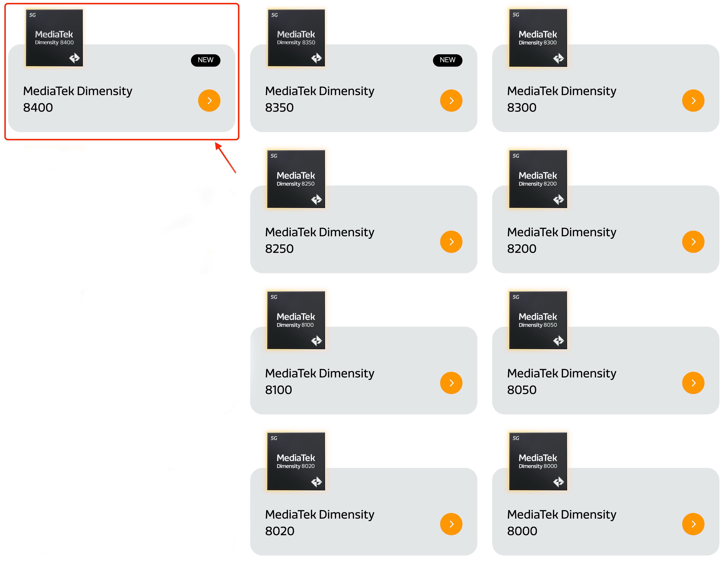Click the Dimensity 8250 chip image

296,179
